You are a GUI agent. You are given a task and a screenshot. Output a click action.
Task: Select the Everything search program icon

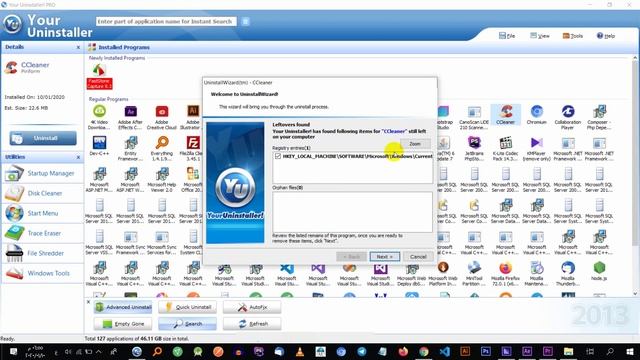[x=162, y=148]
